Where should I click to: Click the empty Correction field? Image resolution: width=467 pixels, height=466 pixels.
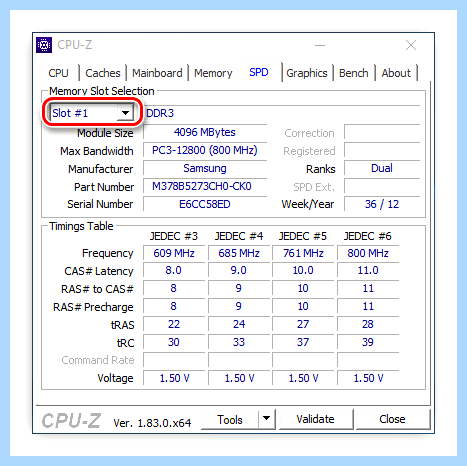tap(382, 132)
